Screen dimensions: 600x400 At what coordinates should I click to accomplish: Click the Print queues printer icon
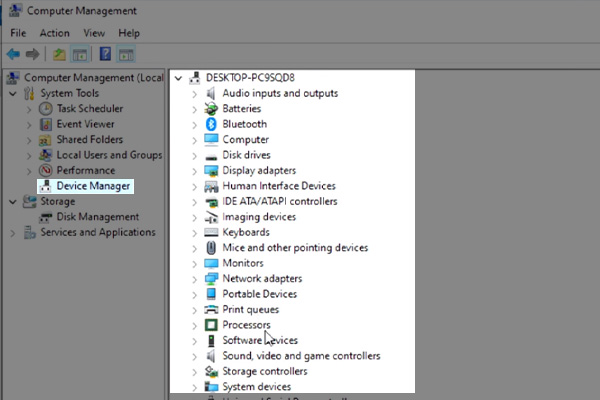(211, 309)
